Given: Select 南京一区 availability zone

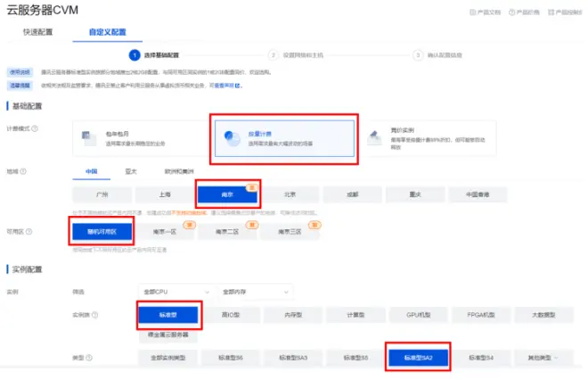Looking at the screenshot, I should (x=164, y=232).
